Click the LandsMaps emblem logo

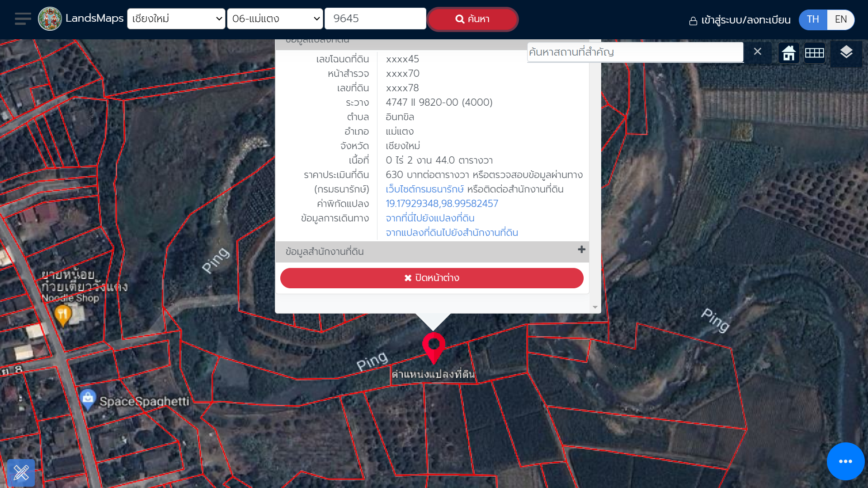pos(50,19)
